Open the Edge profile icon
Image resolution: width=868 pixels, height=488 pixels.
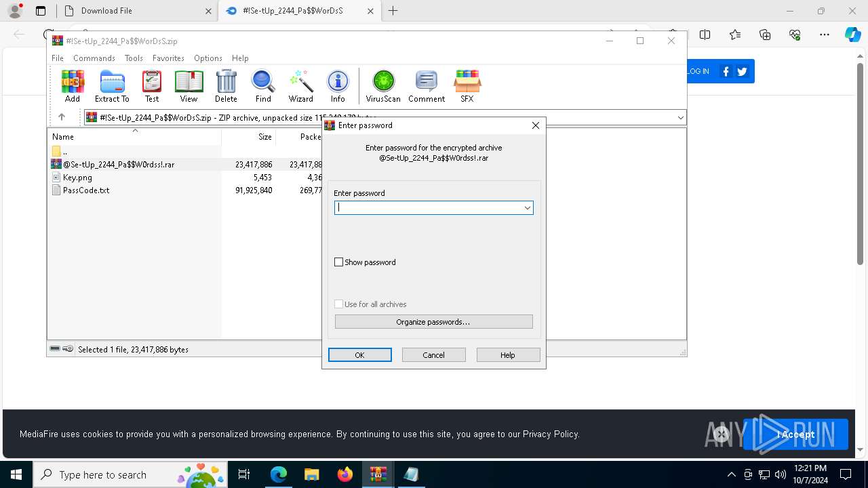[x=15, y=11]
